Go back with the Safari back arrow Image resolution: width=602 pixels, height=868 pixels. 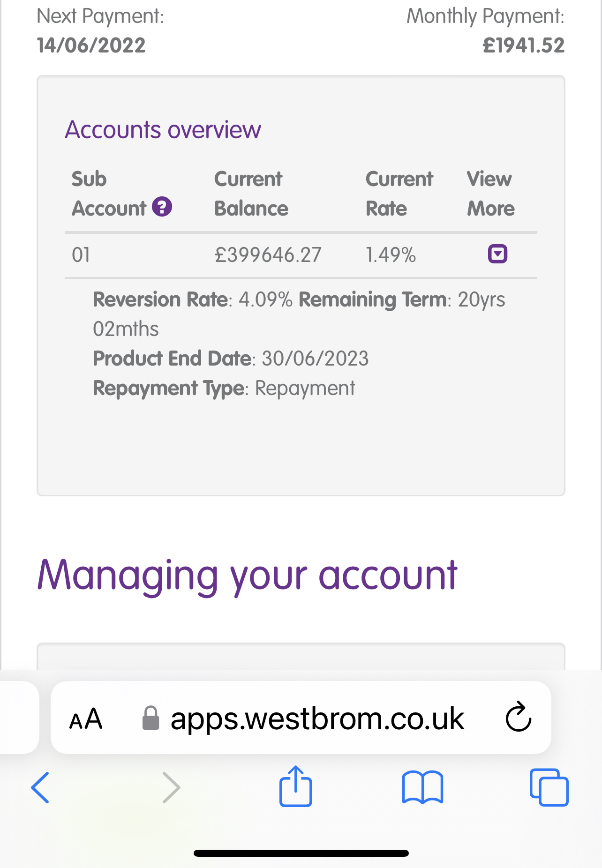point(40,787)
